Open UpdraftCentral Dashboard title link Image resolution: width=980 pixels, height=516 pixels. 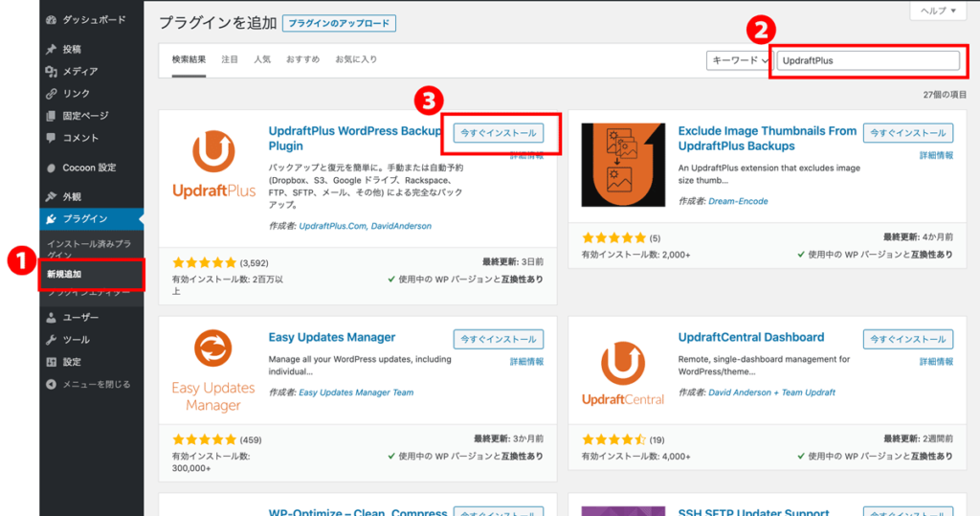click(x=751, y=337)
